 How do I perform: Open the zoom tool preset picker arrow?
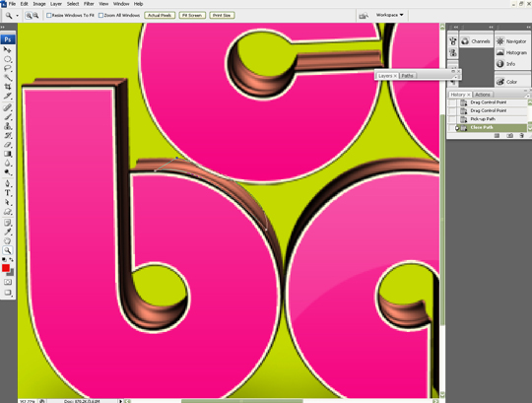pyautogui.click(x=17, y=16)
